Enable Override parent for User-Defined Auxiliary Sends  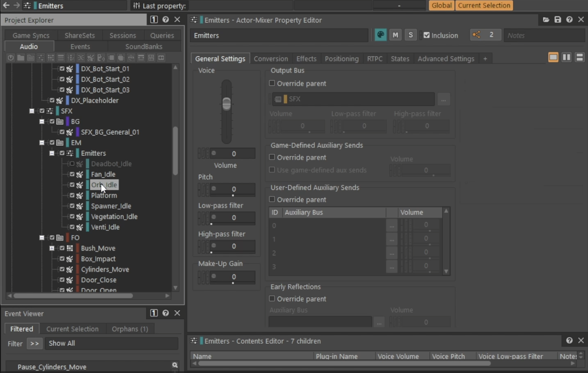272,199
